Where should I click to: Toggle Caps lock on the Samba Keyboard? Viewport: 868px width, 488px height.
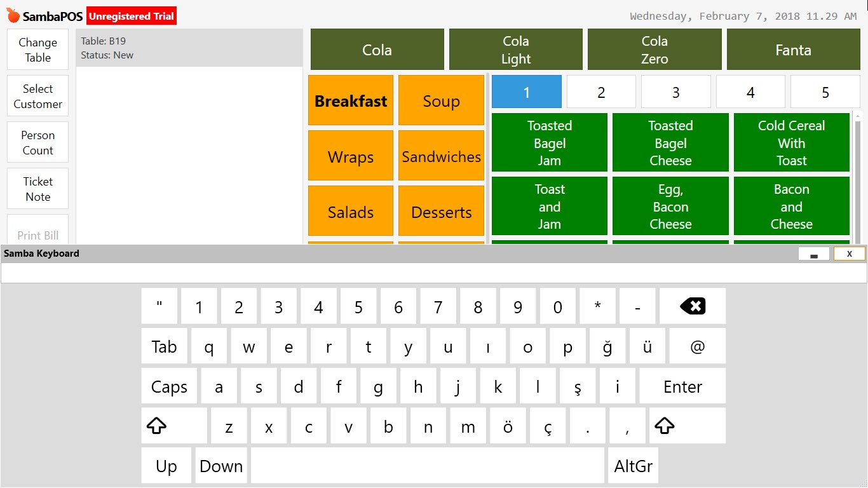[x=169, y=386]
